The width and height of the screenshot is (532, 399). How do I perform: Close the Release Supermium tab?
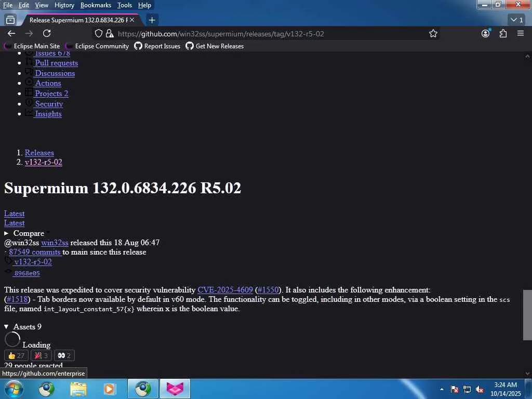click(132, 20)
